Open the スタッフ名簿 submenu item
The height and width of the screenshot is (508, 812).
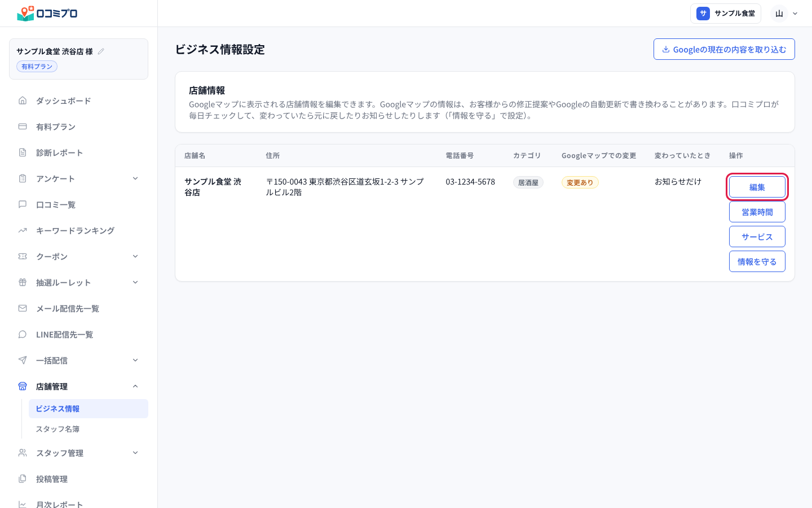89,429
